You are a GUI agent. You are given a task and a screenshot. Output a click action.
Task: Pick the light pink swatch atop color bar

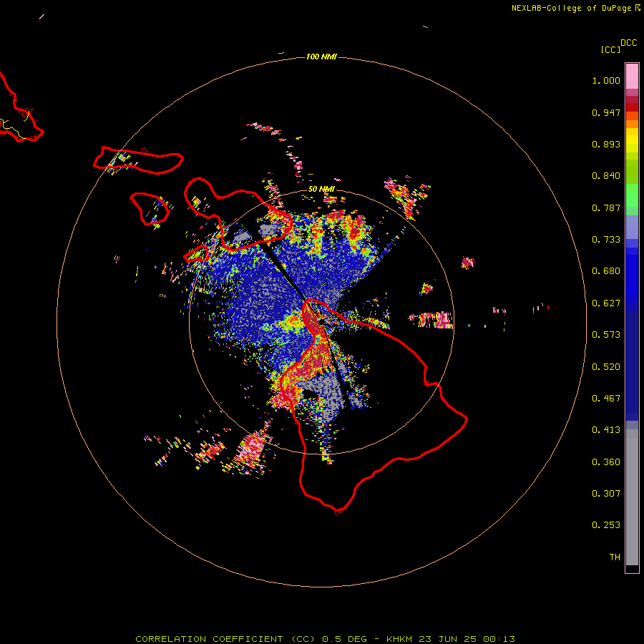pyautogui.click(x=632, y=76)
